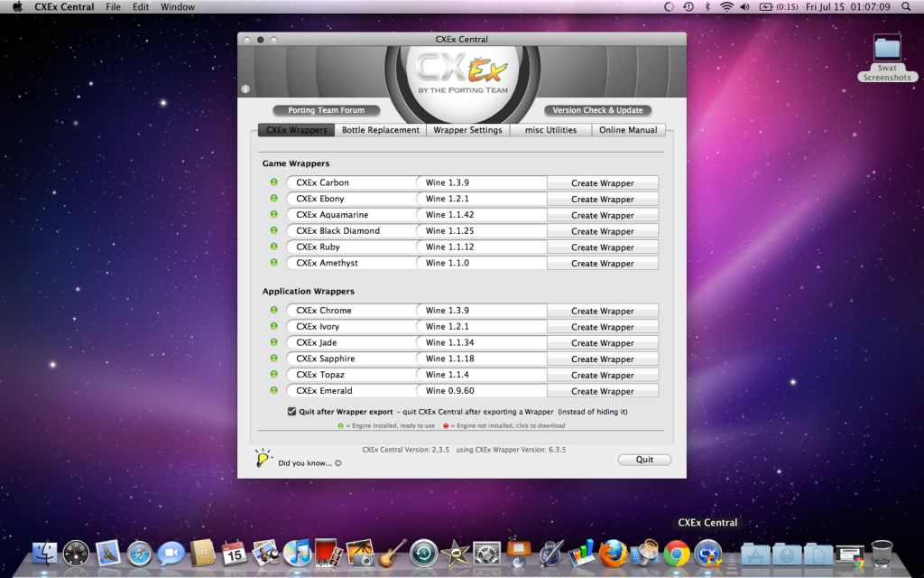This screenshot has height=578, width=924.
Task: Open System Preferences from the dock
Action: pos(486,554)
